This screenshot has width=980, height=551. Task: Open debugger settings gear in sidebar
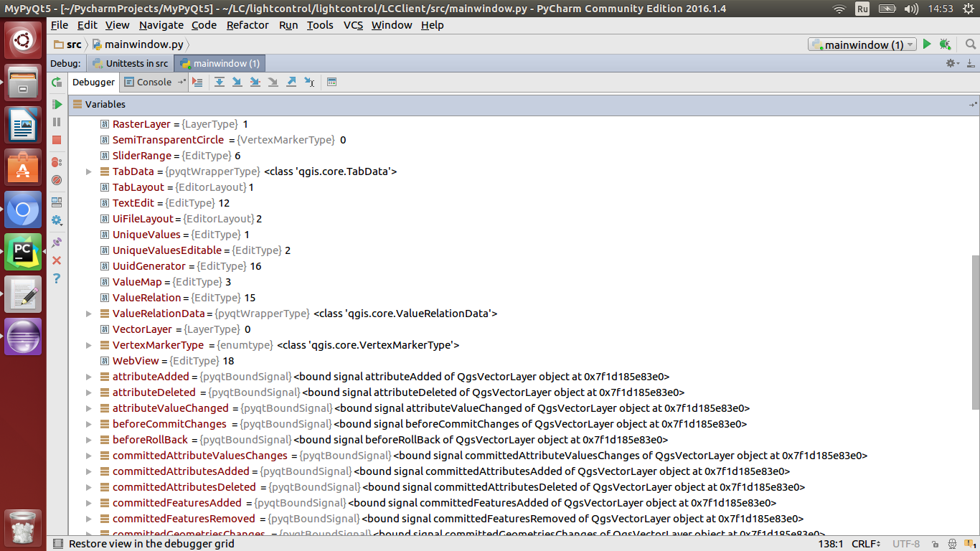[57, 220]
